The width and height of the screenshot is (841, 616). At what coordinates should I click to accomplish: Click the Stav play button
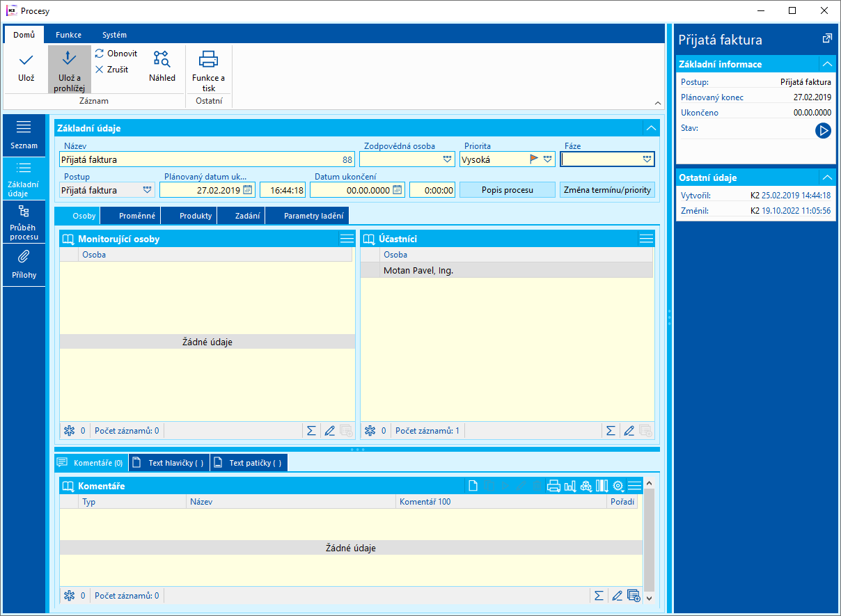pyautogui.click(x=823, y=130)
